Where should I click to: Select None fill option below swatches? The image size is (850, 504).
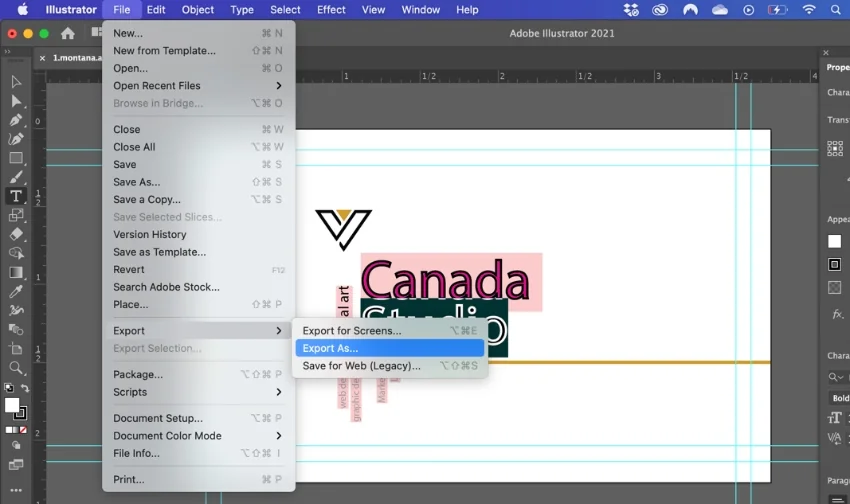point(23,430)
